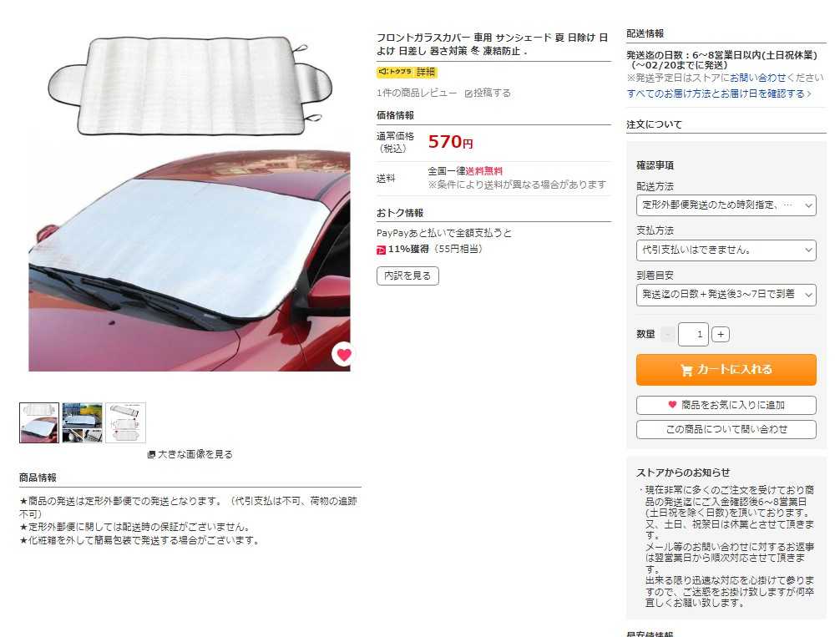Toggle the pink heart favorite on product image

[343, 354]
